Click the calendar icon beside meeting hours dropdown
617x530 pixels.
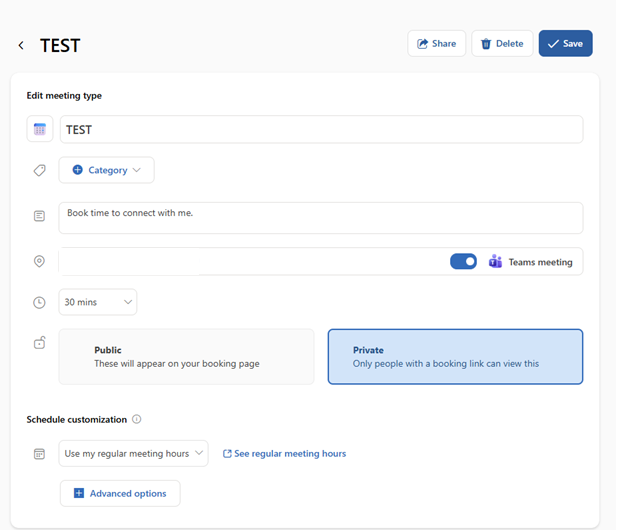[39, 454]
